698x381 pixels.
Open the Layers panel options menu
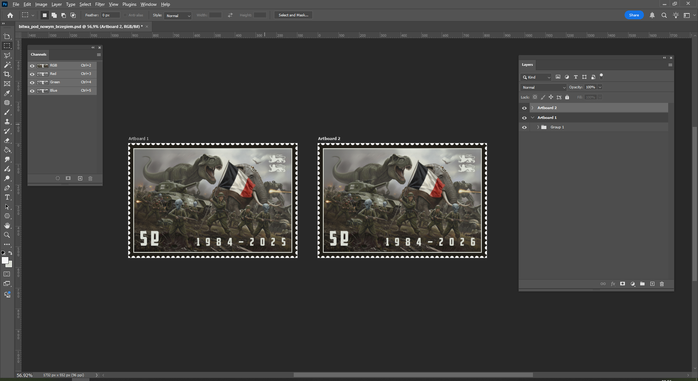670,65
